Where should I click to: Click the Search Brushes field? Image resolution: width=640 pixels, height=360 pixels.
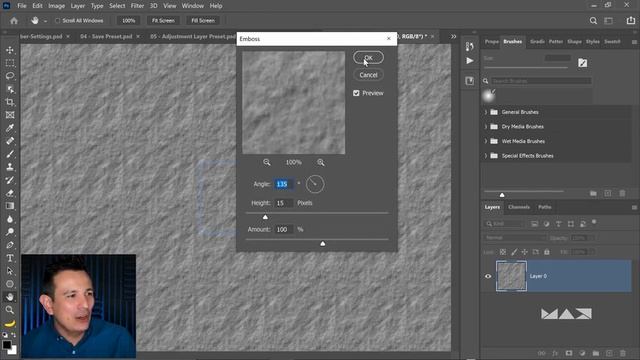pyautogui.click(x=541, y=81)
